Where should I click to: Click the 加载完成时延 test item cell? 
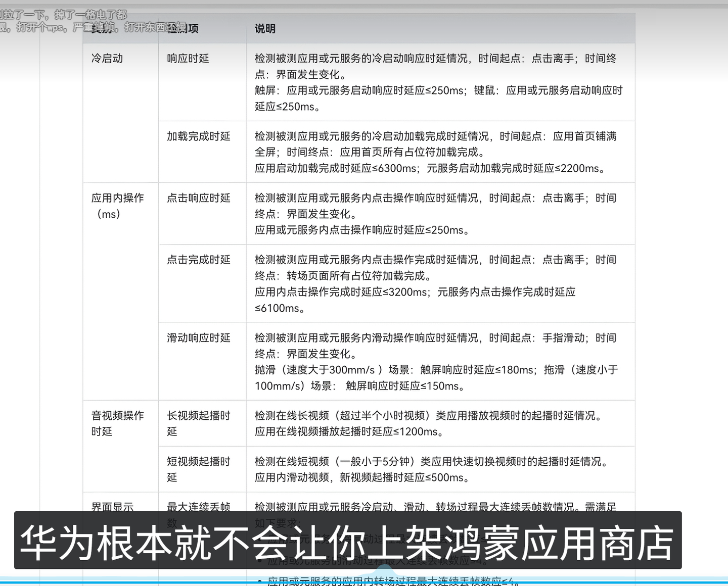pyautogui.click(x=202, y=152)
